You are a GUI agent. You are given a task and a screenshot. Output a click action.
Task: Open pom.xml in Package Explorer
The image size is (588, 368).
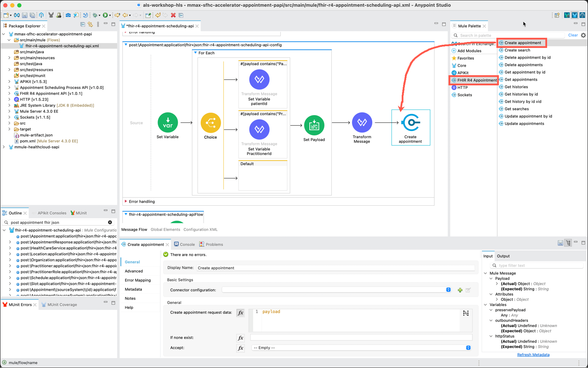tap(46, 141)
